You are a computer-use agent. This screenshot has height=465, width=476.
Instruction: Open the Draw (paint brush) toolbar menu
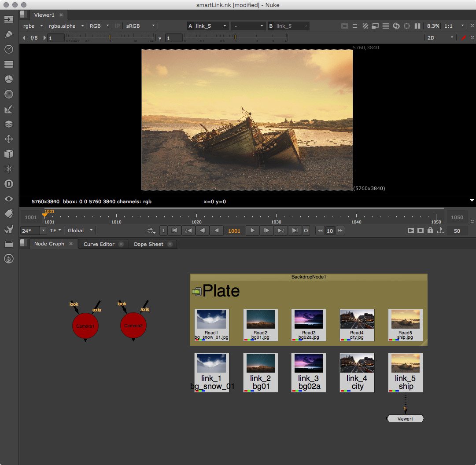(8, 34)
